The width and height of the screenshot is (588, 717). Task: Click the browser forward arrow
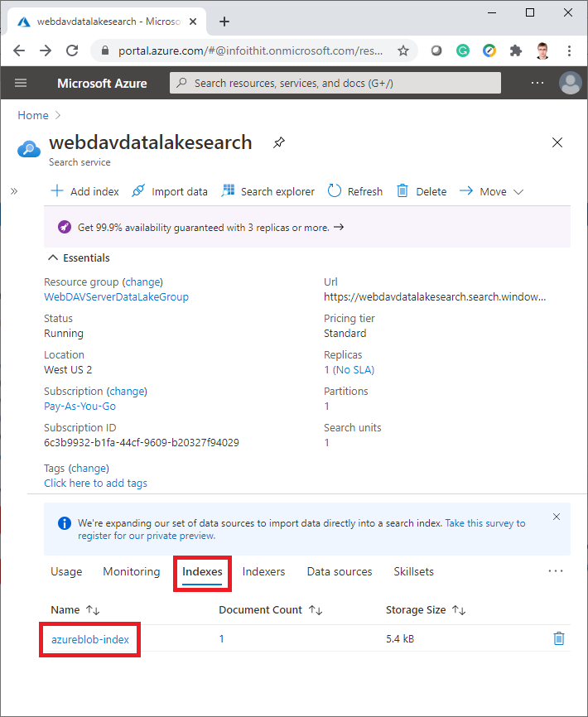[x=46, y=51]
